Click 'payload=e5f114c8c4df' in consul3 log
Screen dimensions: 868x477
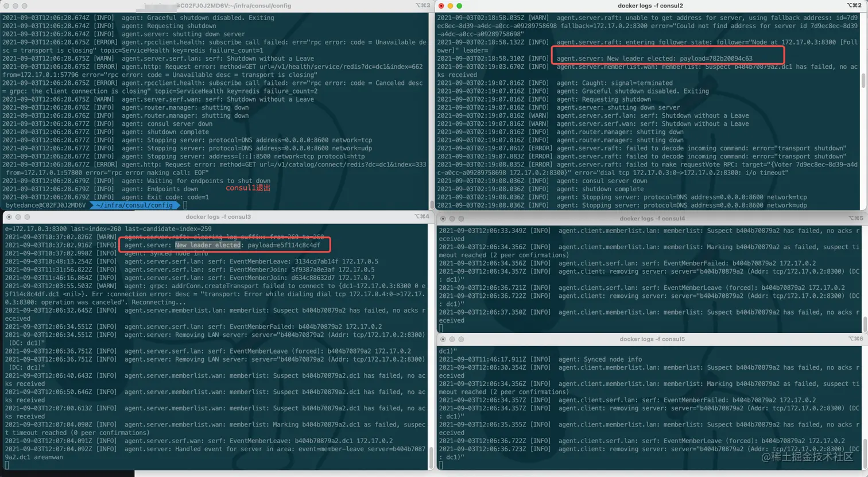(284, 245)
